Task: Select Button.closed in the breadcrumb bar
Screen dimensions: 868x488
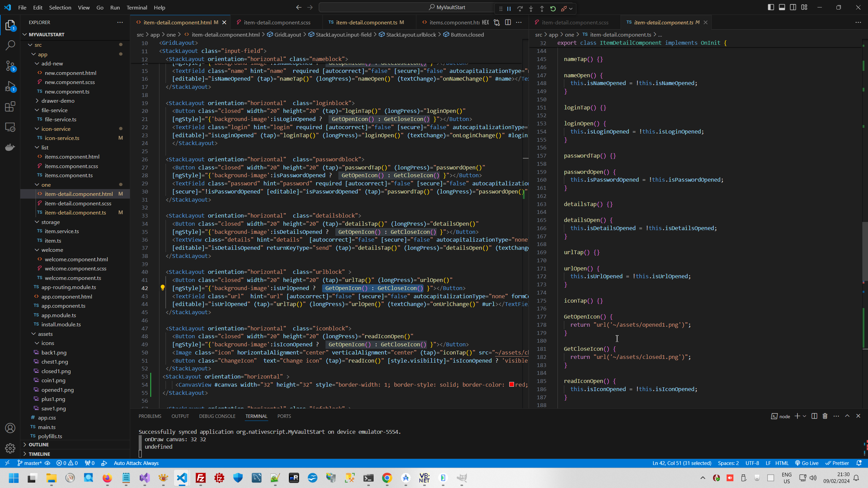Action: click(x=467, y=34)
